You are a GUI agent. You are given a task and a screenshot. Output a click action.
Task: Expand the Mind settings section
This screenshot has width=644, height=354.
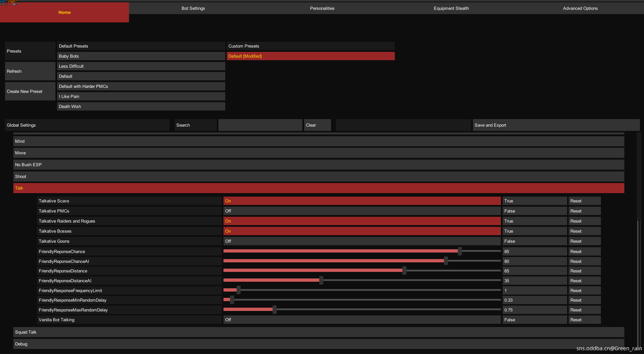click(x=318, y=141)
